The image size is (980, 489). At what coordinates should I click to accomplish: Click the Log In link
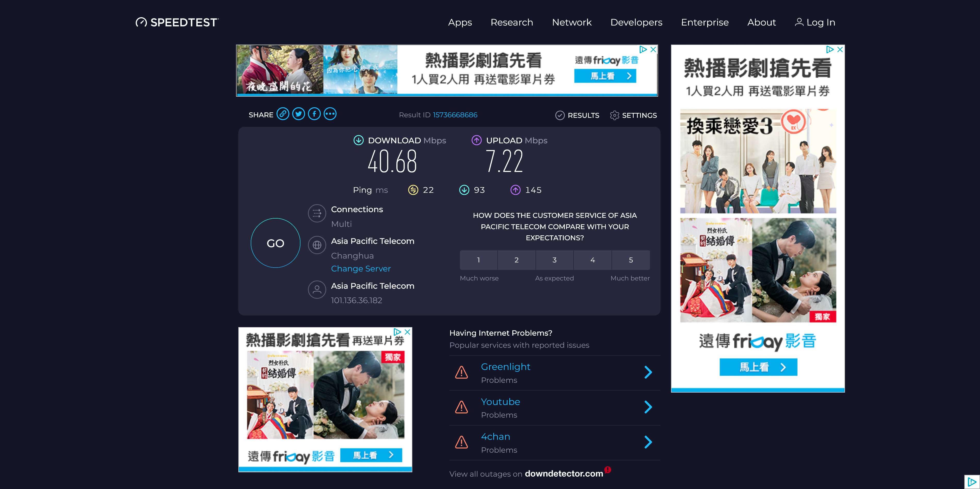pyautogui.click(x=815, y=22)
